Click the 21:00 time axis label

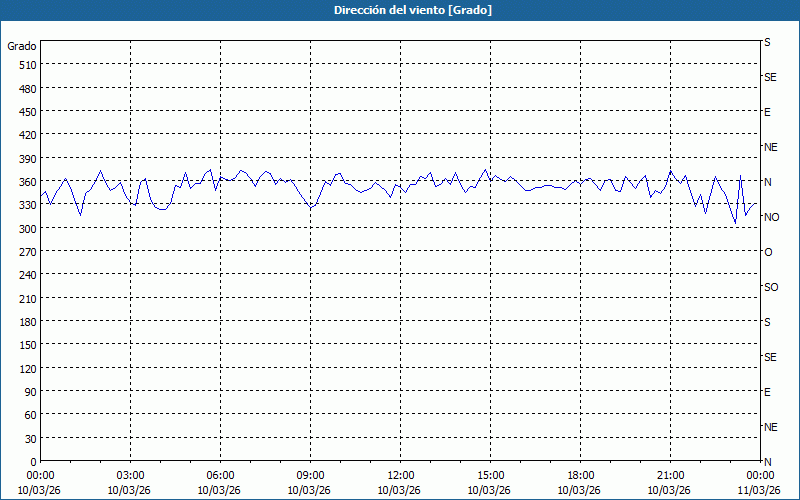(670, 475)
